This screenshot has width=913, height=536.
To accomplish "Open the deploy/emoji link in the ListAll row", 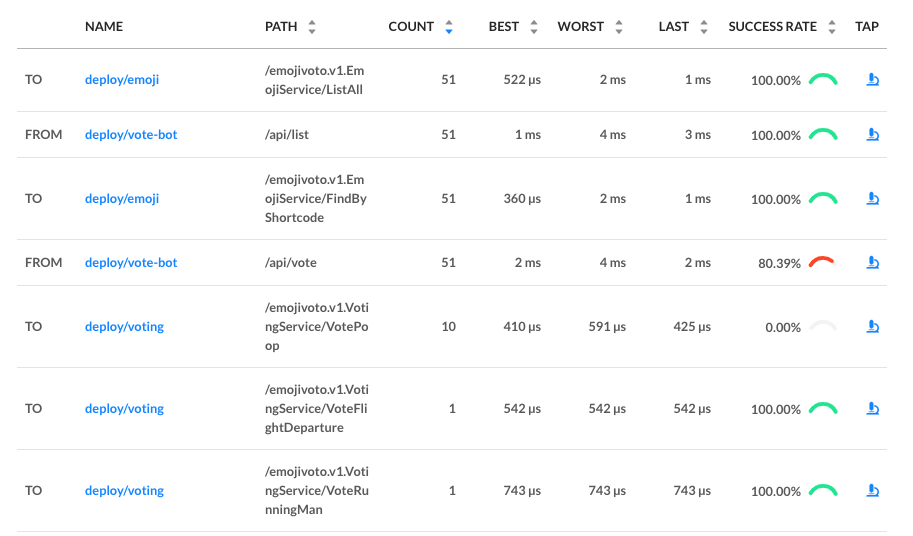I will tap(122, 80).
